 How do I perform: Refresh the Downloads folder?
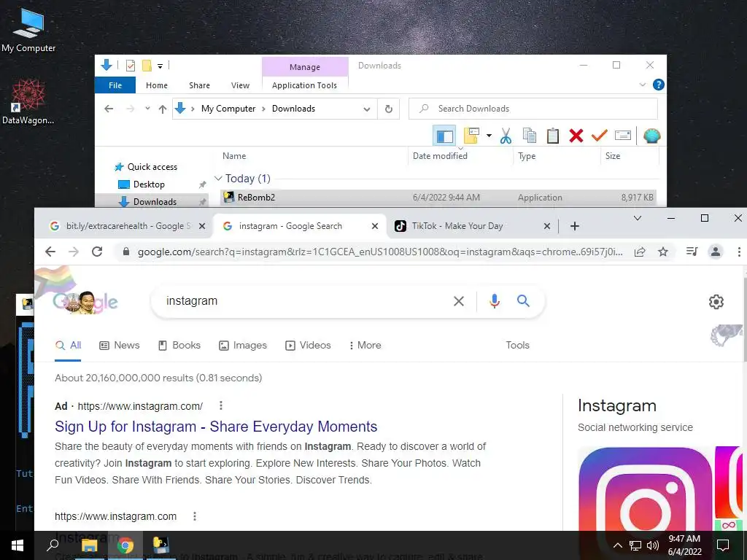click(x=389, y=109)
